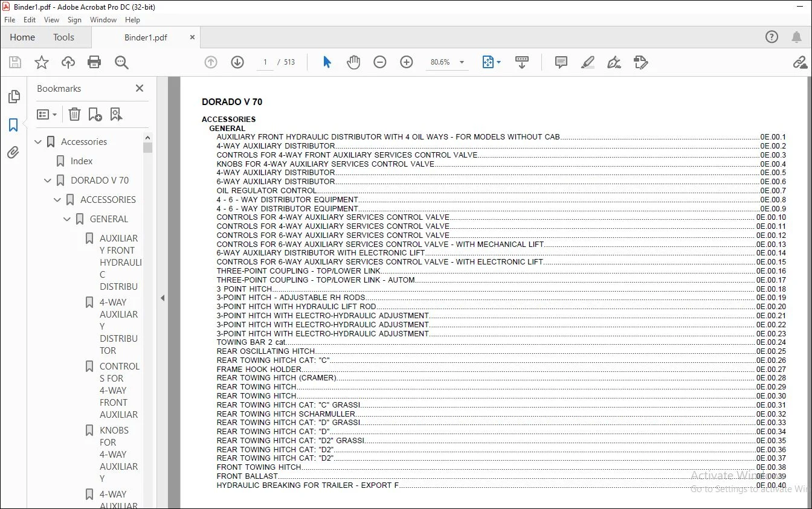The image size is (812, 509).
Task: Activate the hand pan tool
Action: 353,62
